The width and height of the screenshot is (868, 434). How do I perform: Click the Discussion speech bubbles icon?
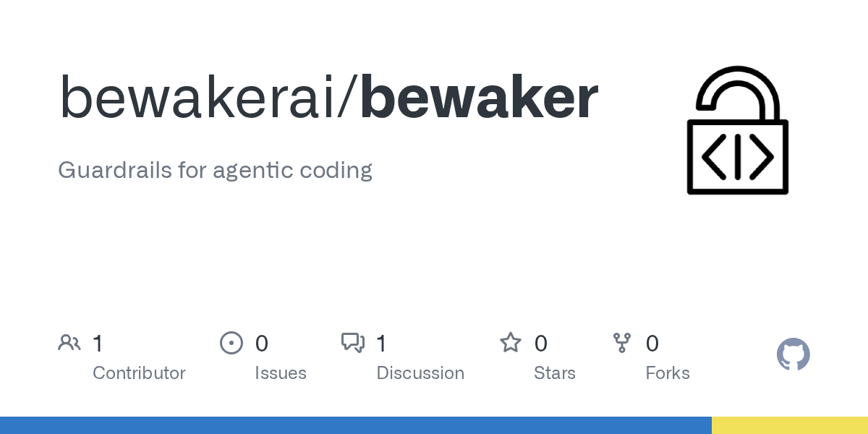(x=353, y=343)
